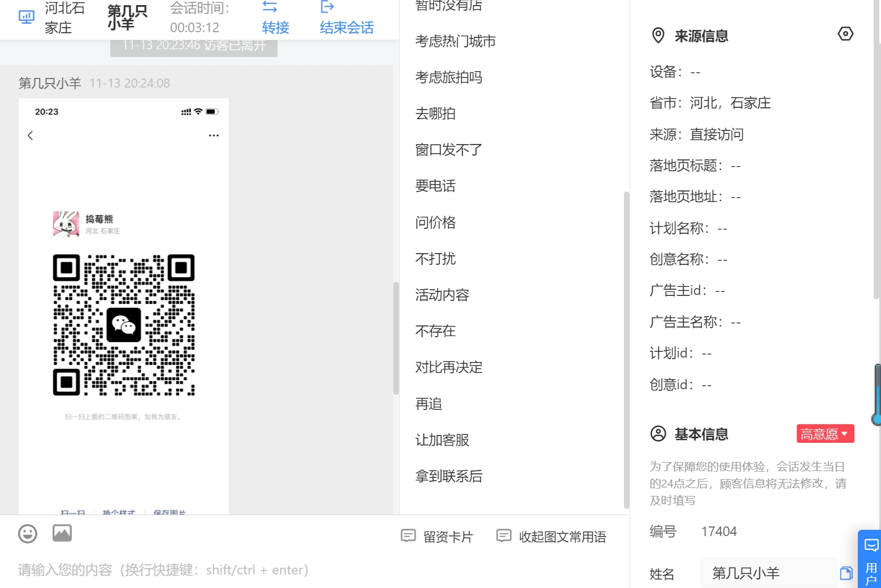Select quick phrase 不存在
Screen dimensions: 881x588
click(435, 331)
